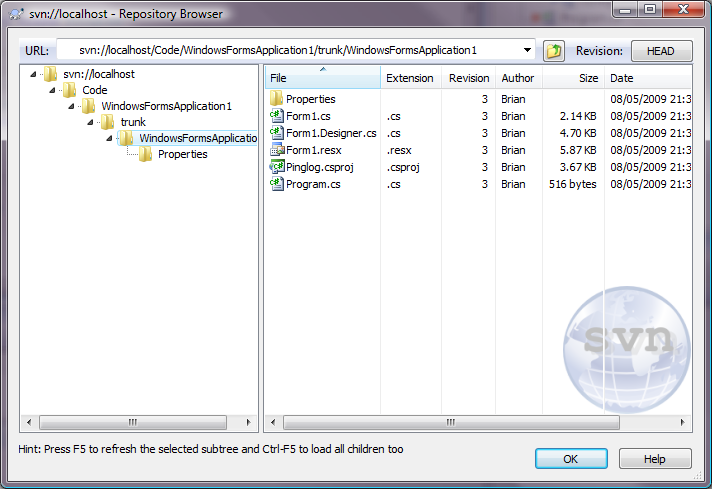Sort by the Date column header

pyautogui.click(x=648, y=78)
